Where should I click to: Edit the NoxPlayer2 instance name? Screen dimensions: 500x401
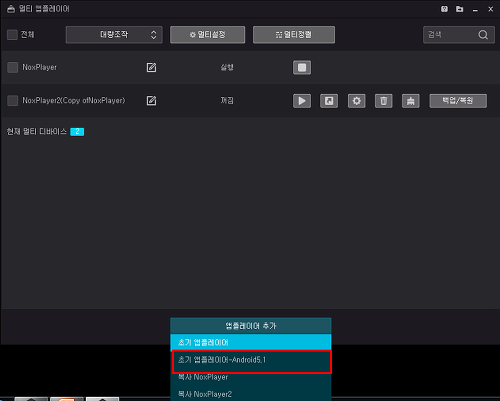151,100
